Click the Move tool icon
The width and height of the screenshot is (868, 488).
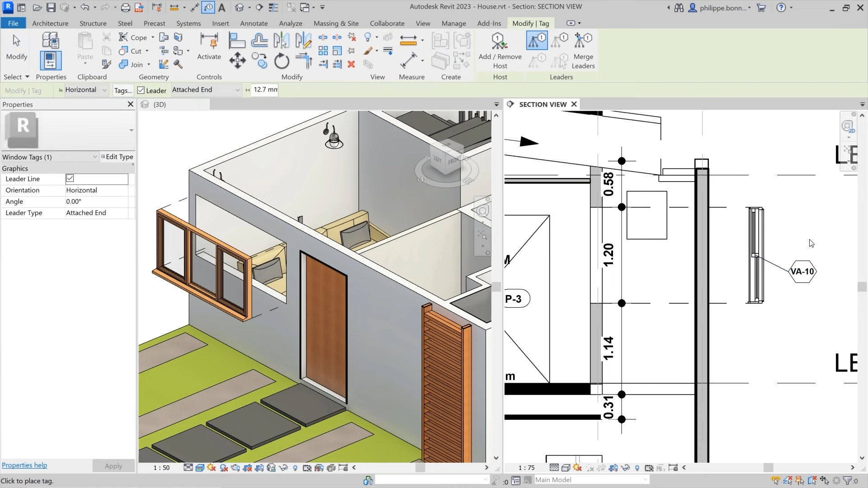(x=237, y=61)
